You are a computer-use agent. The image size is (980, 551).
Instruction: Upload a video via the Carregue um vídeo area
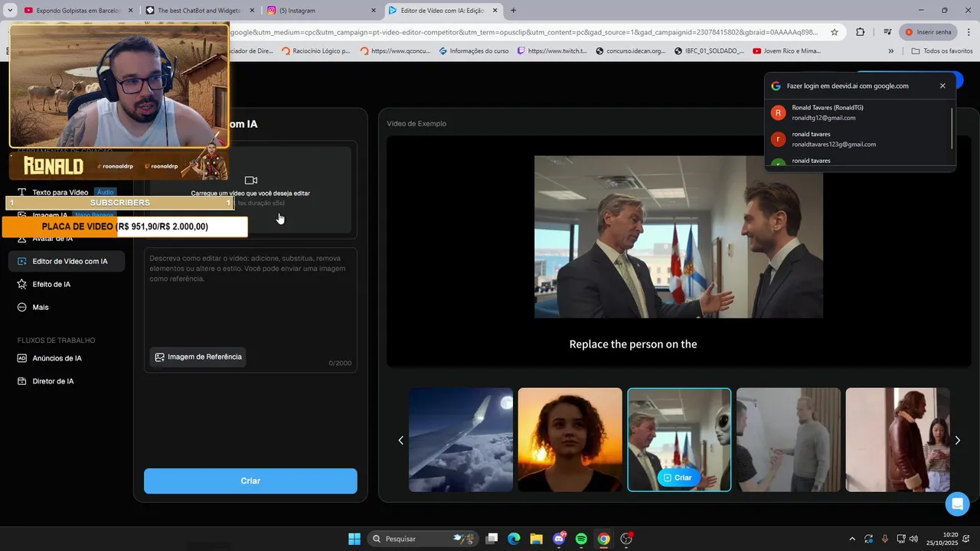tap(250, 190)
